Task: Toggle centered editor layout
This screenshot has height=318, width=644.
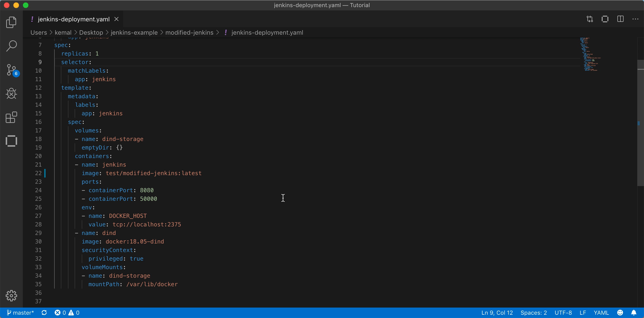Action: click(605, 19)
